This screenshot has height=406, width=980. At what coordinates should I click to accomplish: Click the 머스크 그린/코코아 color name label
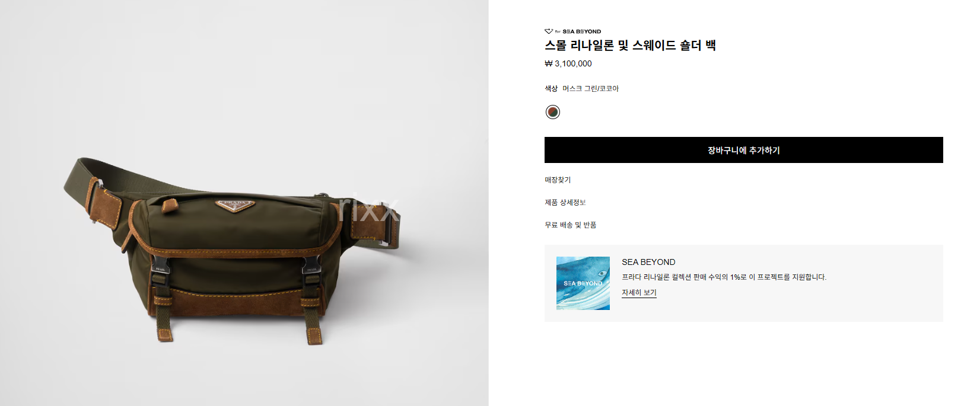(x=590, y=88)
